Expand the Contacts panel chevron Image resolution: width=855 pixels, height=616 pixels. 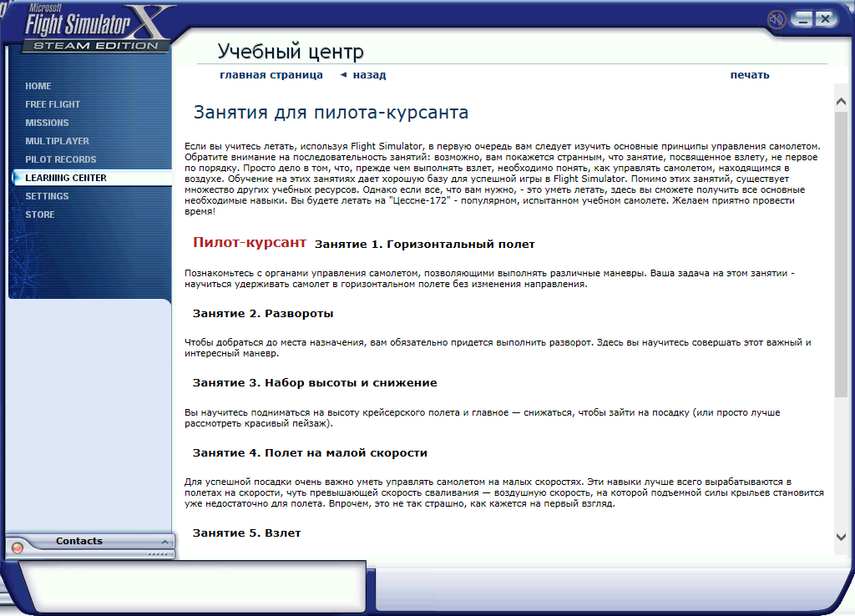(164, 542)
